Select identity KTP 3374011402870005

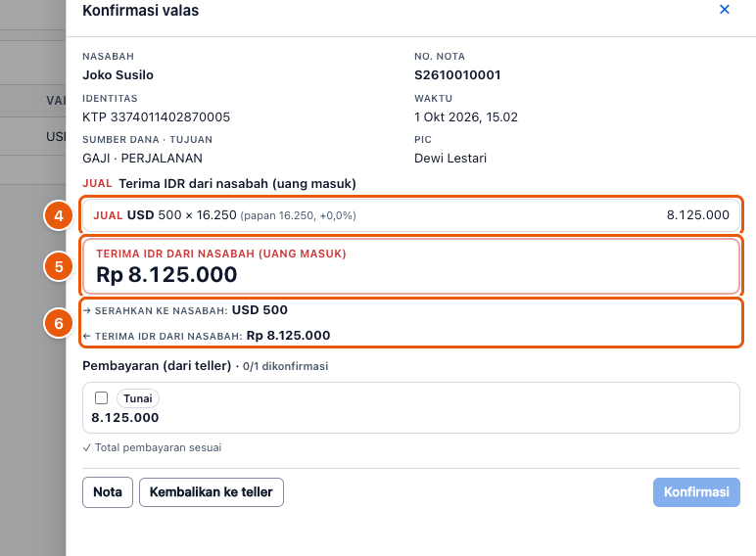157,117
